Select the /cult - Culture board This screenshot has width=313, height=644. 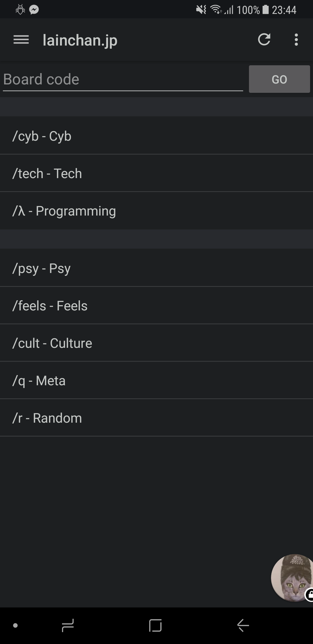156,343
